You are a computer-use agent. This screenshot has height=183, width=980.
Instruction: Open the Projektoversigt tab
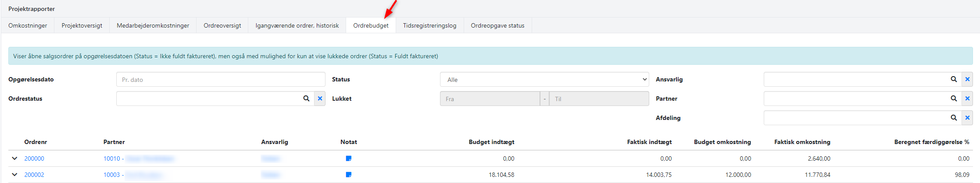tap(82, 25)
